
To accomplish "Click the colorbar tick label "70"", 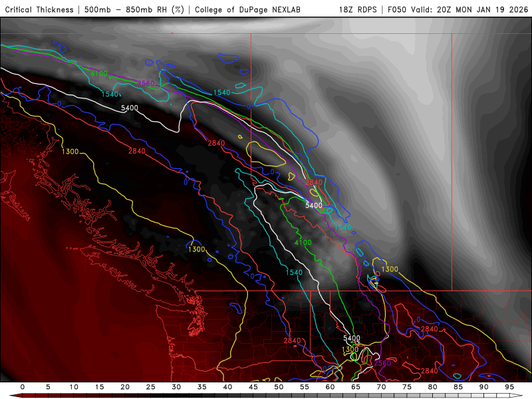I will click(x=381, y=387).
